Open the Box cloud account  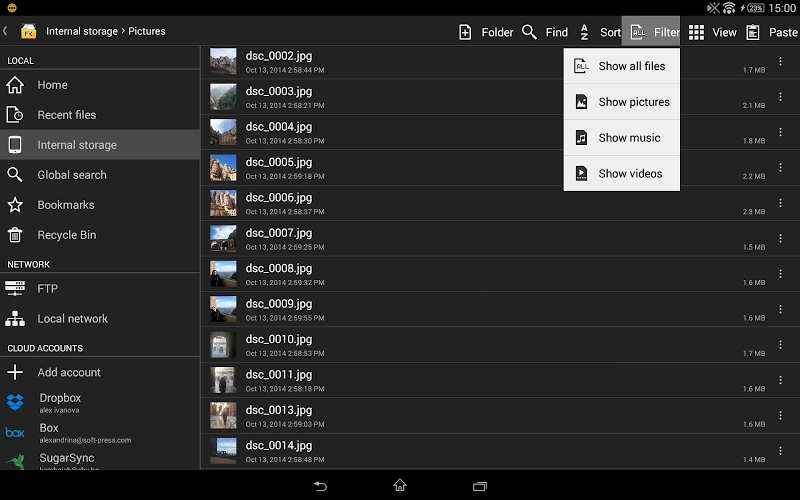[100, 433]
